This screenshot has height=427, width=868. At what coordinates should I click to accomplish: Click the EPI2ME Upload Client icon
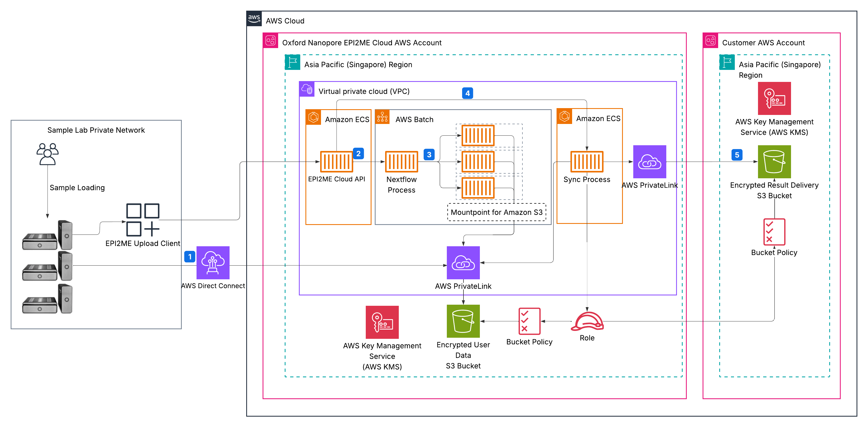point(143,220)
